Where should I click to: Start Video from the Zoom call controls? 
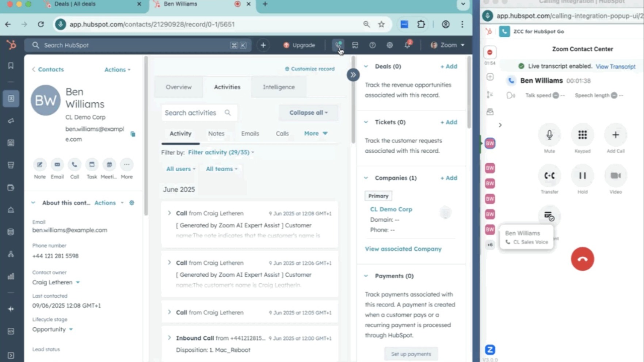[616, 176]
